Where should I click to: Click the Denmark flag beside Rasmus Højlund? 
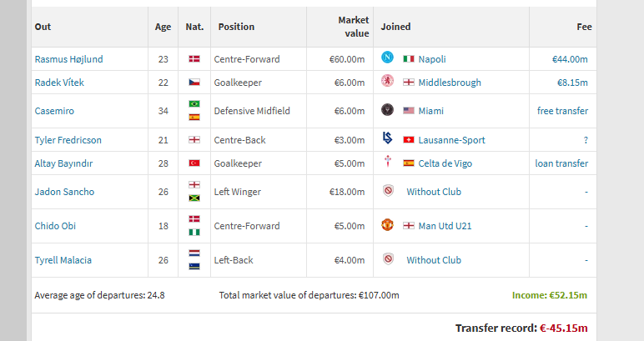[194, 59]
